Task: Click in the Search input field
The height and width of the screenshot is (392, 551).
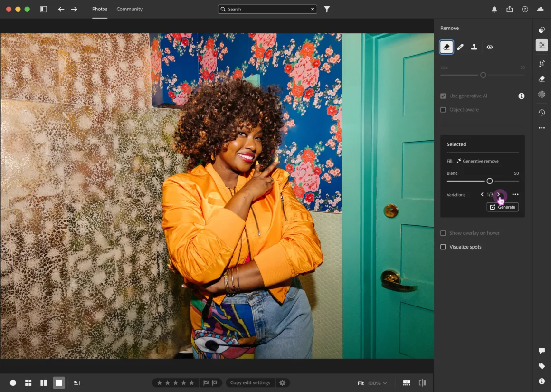Action: [x=267, y=9]
